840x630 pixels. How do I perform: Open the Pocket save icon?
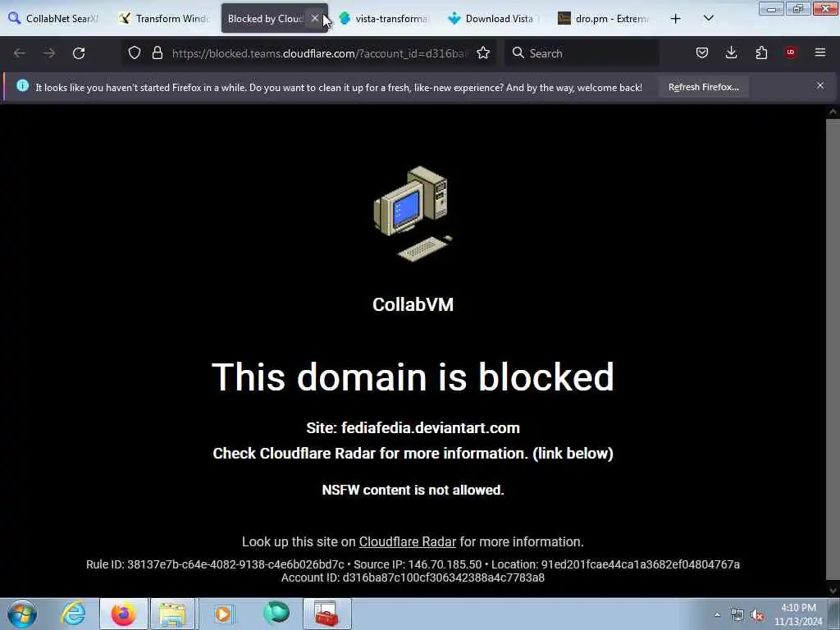point(702,52)
